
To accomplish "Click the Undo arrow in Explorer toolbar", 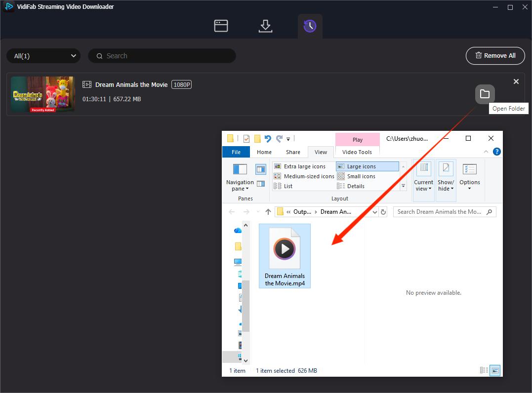I will tap(268, 139).
